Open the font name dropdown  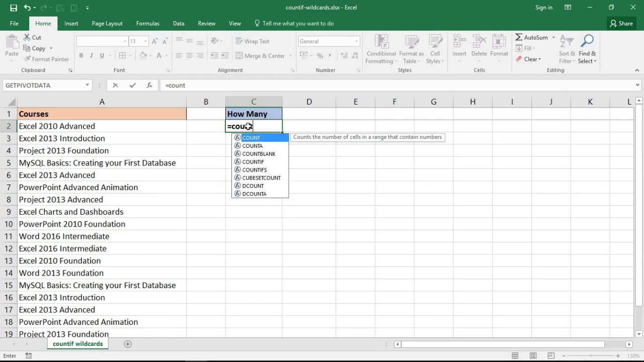[125, 41]
